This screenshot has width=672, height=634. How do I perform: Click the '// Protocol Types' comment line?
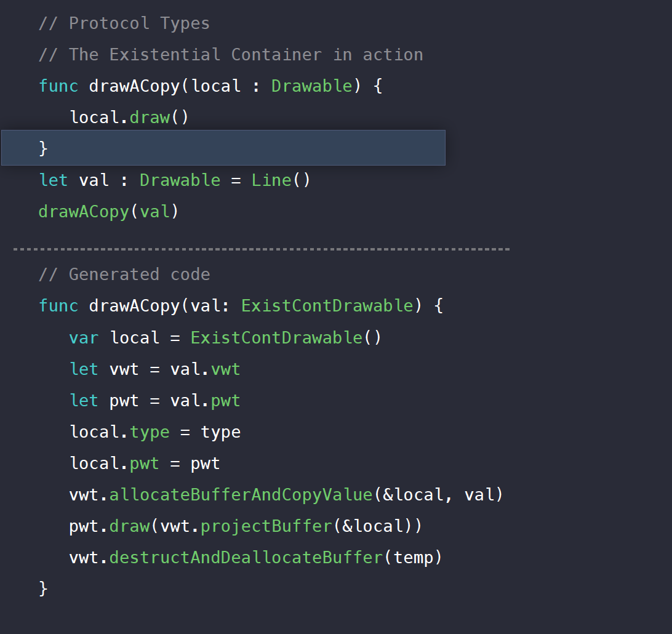[124, 23]
